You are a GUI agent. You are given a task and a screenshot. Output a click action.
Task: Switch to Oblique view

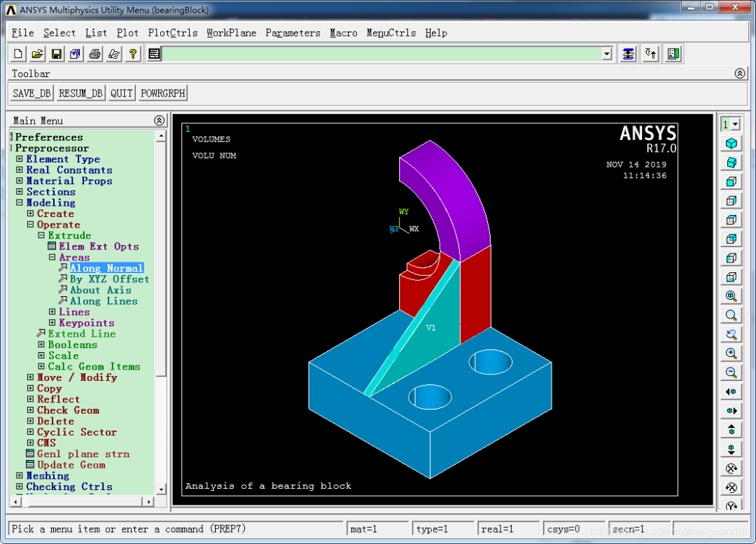pyautogui.click(x=731, y=162)
